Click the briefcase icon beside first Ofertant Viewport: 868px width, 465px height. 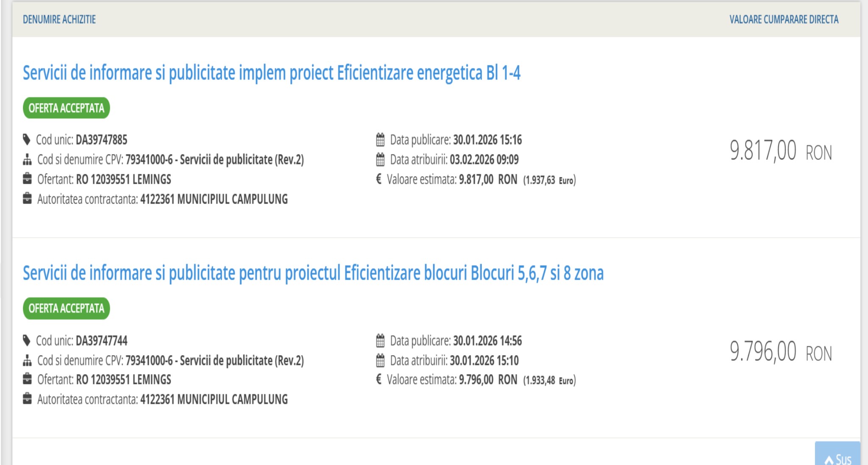[27, 179]
